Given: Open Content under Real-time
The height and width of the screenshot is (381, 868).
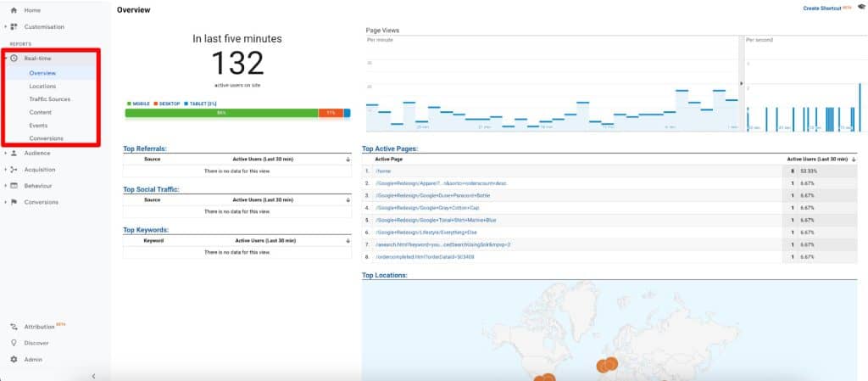Looking at the screenshot, I should (x=41, y=112).
